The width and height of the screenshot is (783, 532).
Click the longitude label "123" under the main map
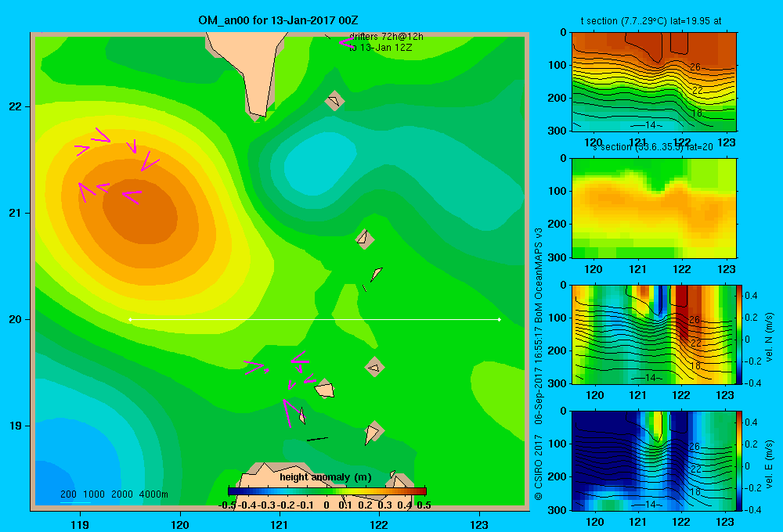pos(479,524)
